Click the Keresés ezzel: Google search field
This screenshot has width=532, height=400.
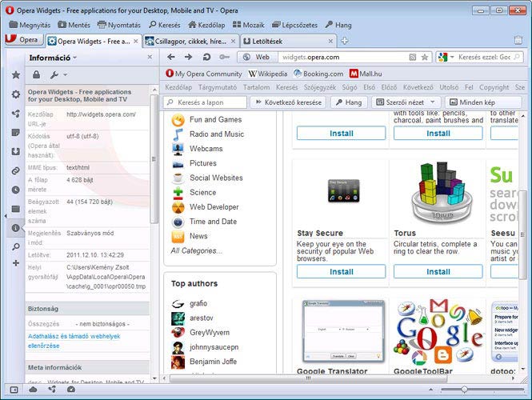[x=484, y=57]
